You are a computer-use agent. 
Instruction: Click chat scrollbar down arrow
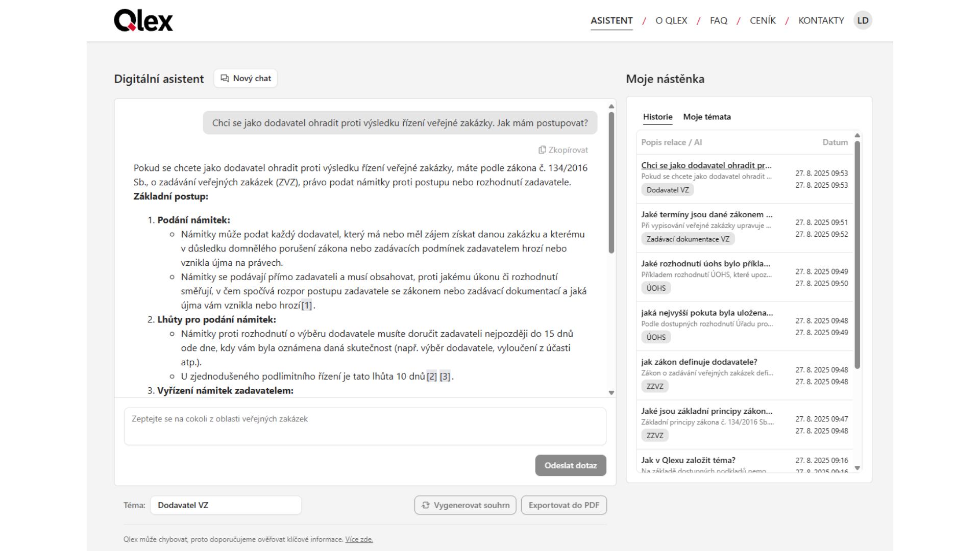click(611, 393)
